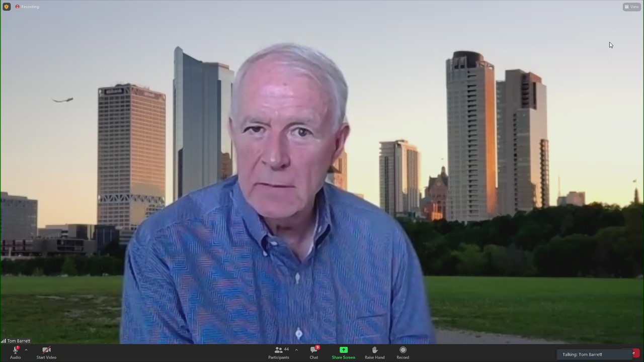Click the unread badge on Chat
Screen dimensions: 644x362
tap(317, 347)
